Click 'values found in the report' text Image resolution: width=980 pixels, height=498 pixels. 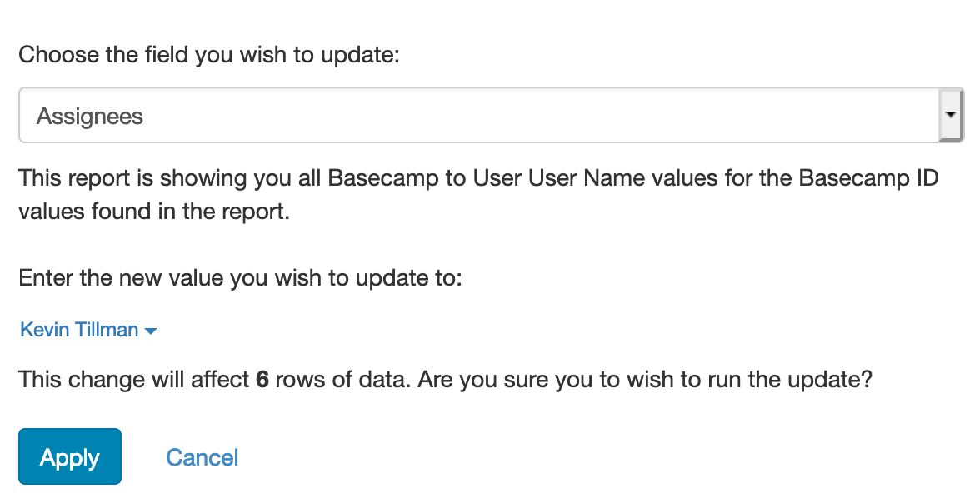[154, 211]
